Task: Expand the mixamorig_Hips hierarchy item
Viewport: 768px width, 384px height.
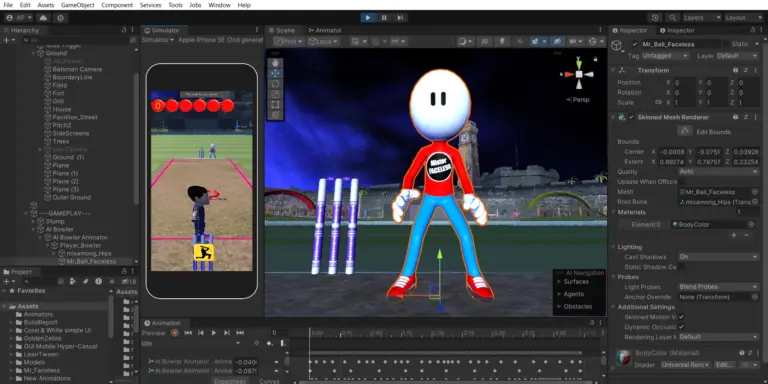Action: pos(54,253)
